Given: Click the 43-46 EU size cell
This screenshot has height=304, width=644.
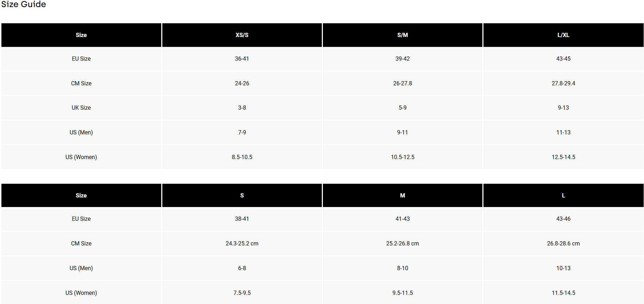Looking at the screenshot, I should [563, 219].
